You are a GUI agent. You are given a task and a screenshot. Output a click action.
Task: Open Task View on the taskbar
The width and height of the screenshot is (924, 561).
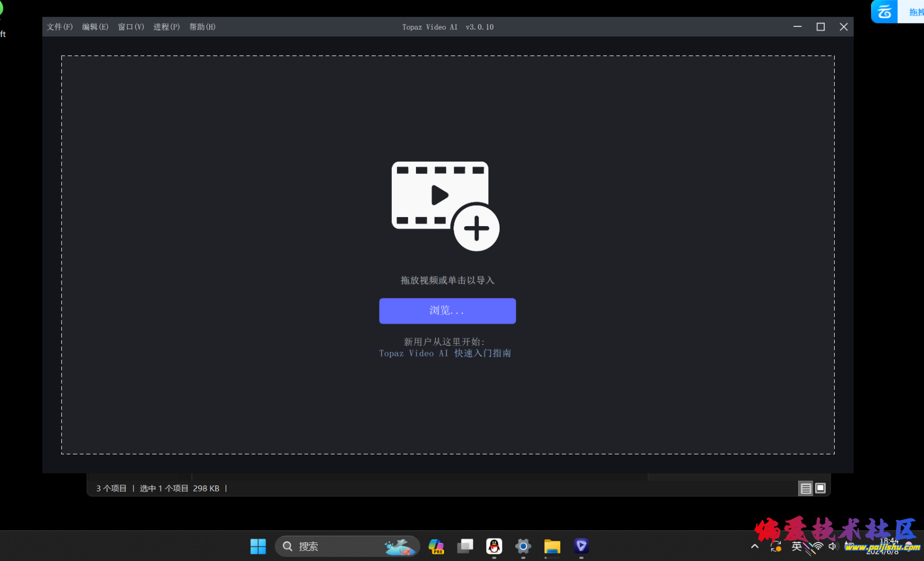click(x=465, y=546)
